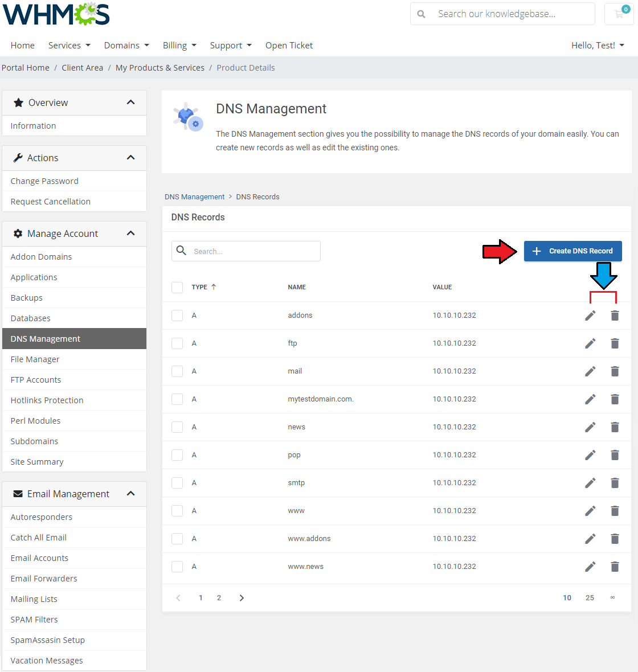
Task: Check the pop record checkbox
Action: [x=177, y=454]
